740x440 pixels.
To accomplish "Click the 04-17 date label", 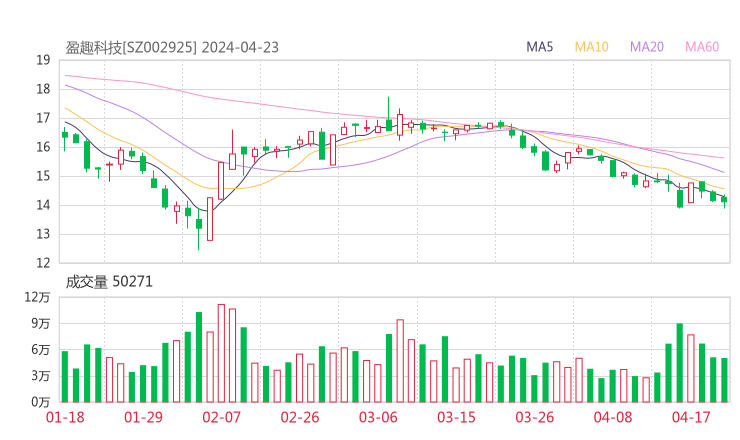I will (x=691, y=417).
